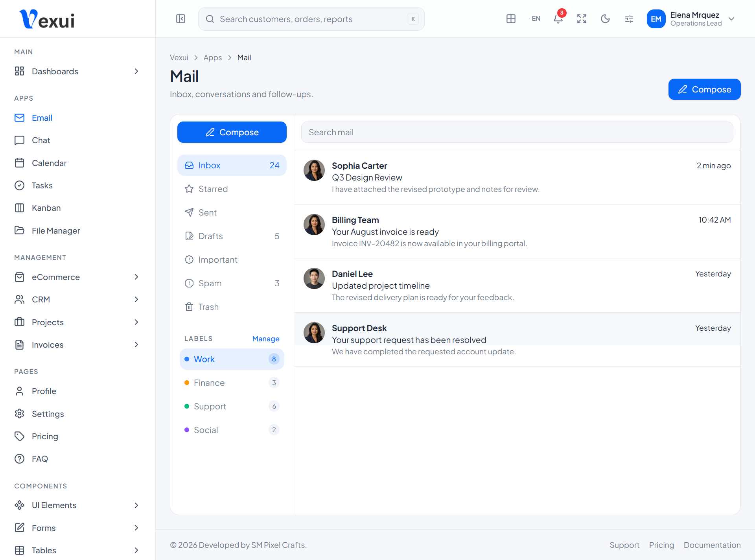This screenshot has height=560, width=755.
Task: Click the Tasks check-circle icon
Action: click(19, 185)
